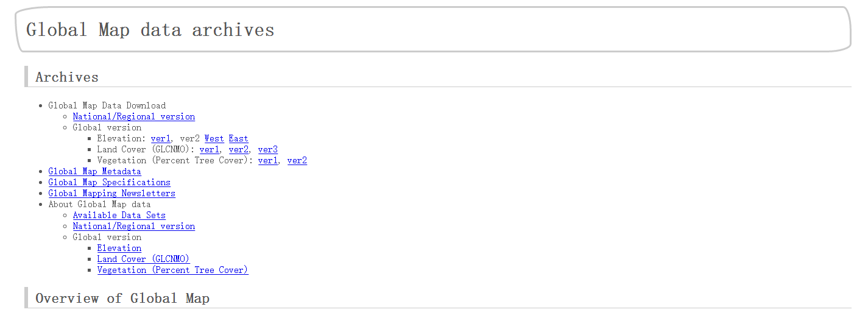Click the Archives section heading
This screenshot has width=868, height=315.
(67, 77)
